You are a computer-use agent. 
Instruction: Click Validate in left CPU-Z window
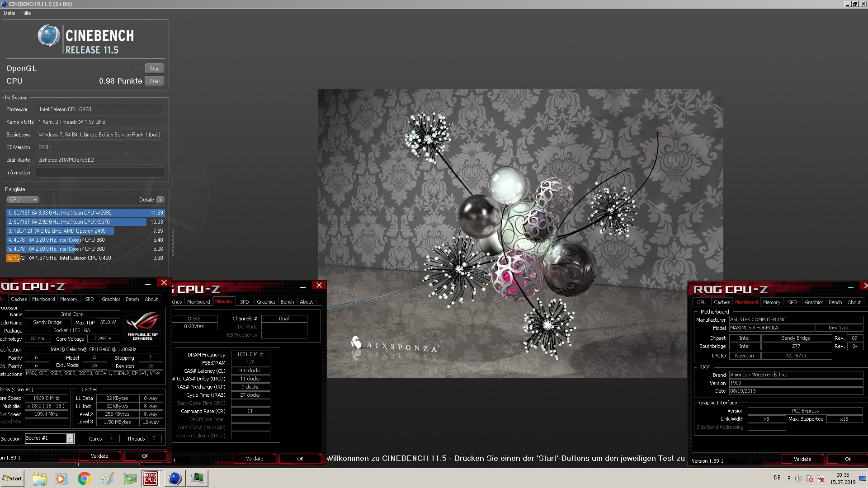click(x=99, y=456)
